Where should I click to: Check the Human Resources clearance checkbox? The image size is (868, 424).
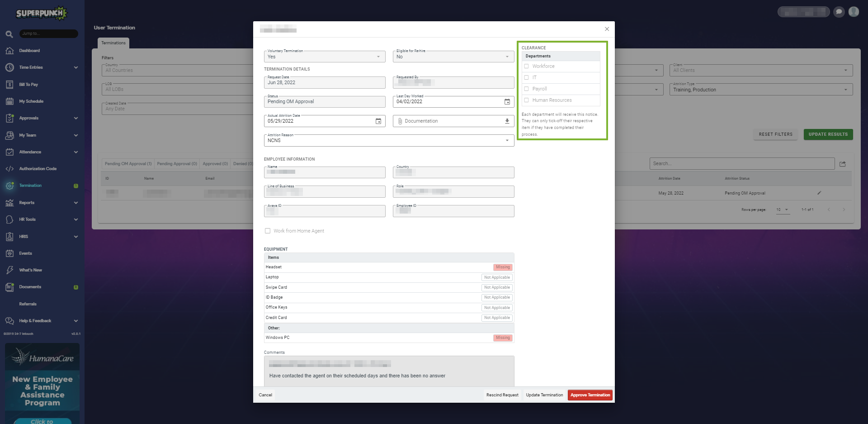point(526,100)
